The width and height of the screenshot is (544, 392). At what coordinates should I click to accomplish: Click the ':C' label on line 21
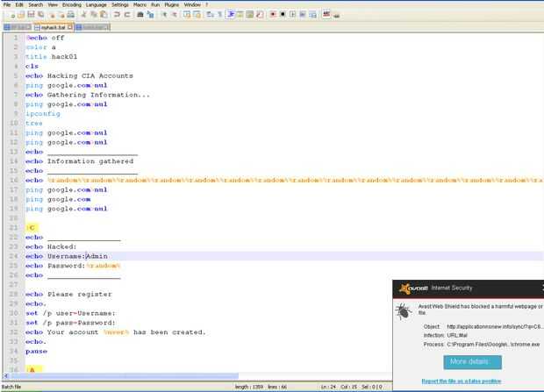point(32,228)
